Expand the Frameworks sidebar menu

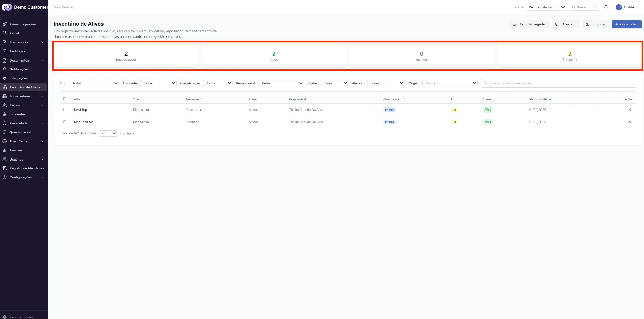24,42
